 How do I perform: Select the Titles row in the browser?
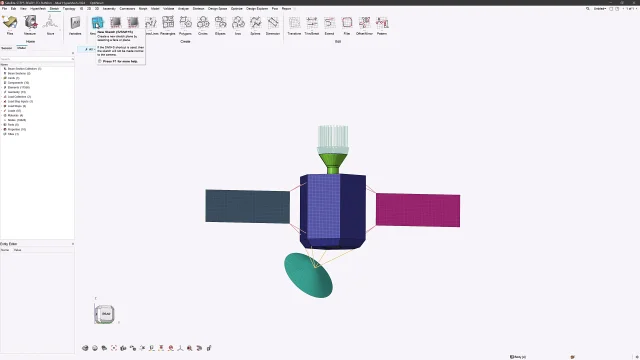coord(13,134)
